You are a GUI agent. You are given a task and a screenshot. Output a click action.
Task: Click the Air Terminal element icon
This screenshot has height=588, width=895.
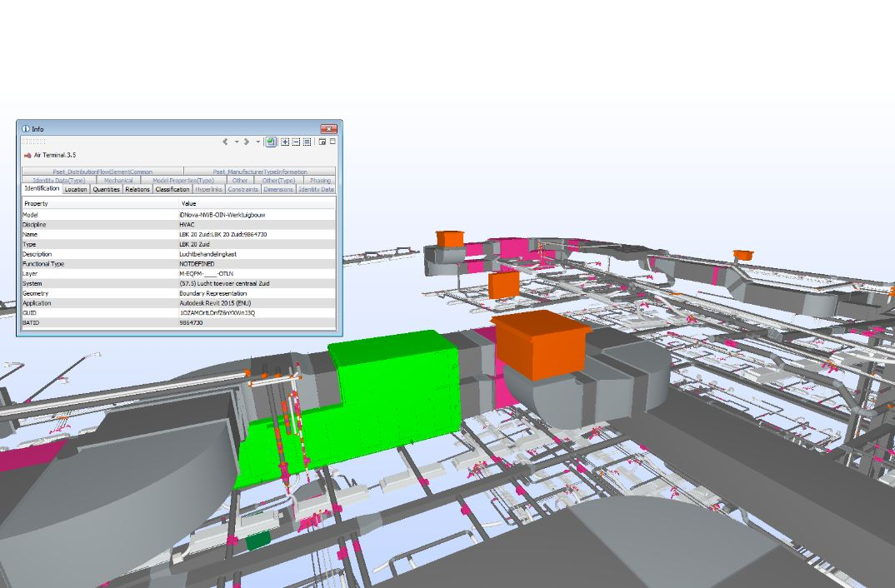(x=27, y=155)
